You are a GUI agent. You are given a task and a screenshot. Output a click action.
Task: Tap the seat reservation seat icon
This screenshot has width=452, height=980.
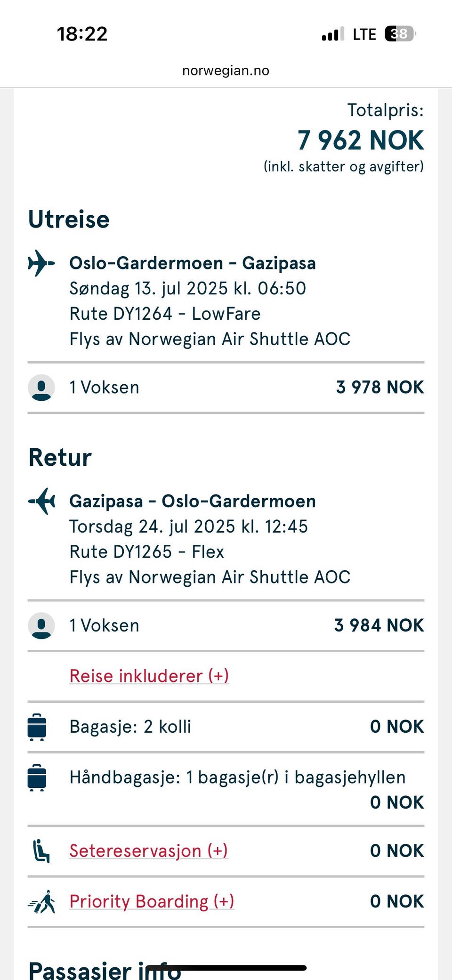pos(41,850)
